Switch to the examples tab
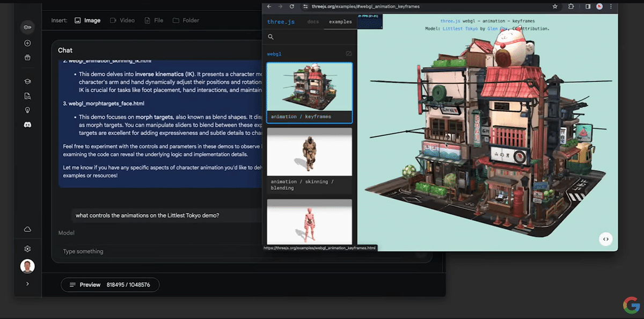 pyautogui.click(x=340, y=22)
